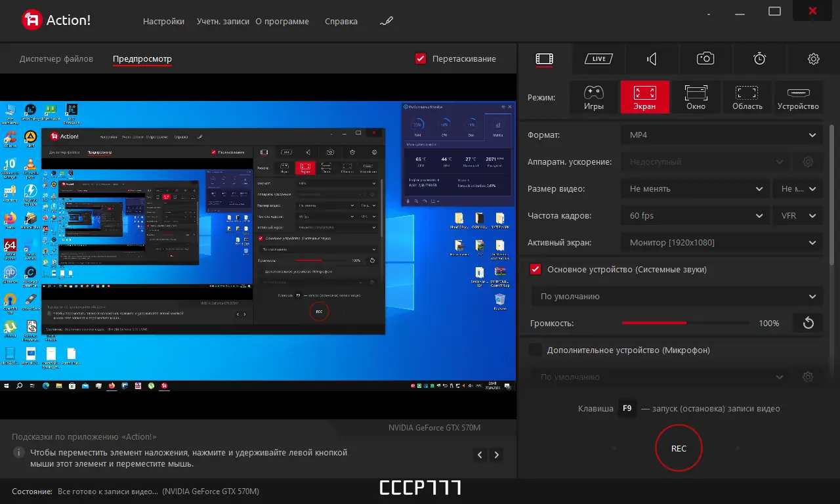
Task: Click the uTorrent icon on the previewed desktop
Action: click(10, 326)
